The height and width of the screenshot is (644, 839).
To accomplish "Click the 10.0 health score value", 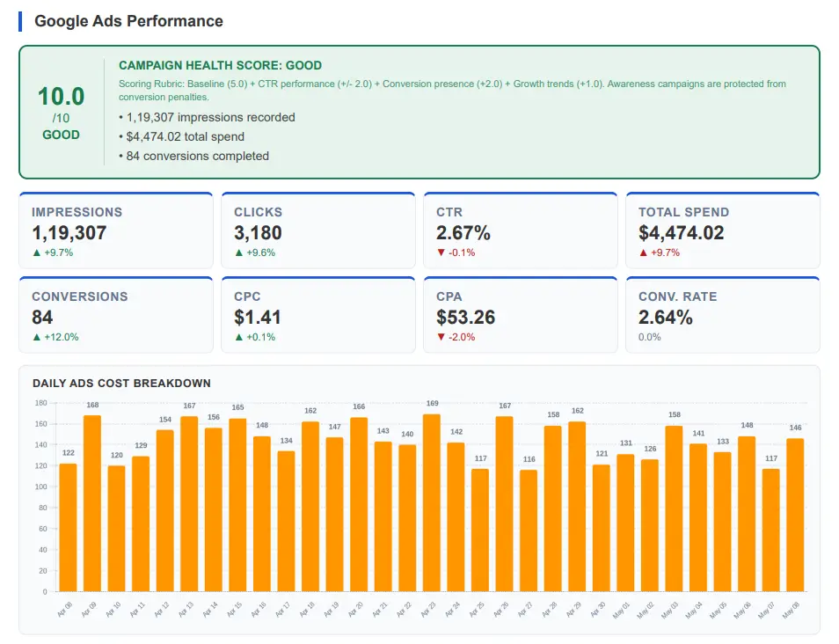I will tap(61, 97).
